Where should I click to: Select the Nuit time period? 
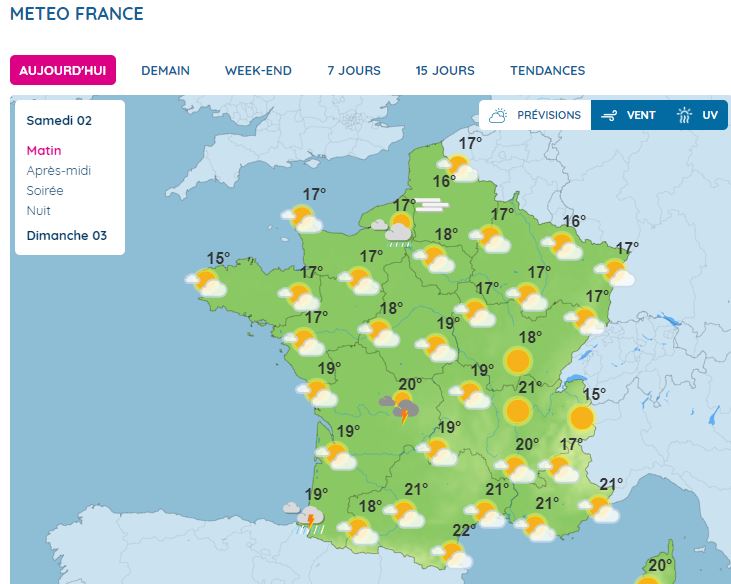(x=38, y=211)
